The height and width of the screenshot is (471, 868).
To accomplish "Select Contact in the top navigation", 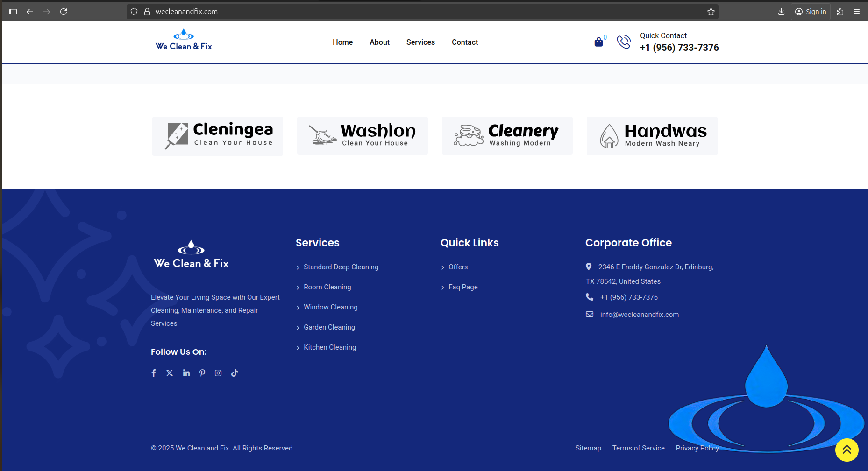I will (x=464, y=42).
